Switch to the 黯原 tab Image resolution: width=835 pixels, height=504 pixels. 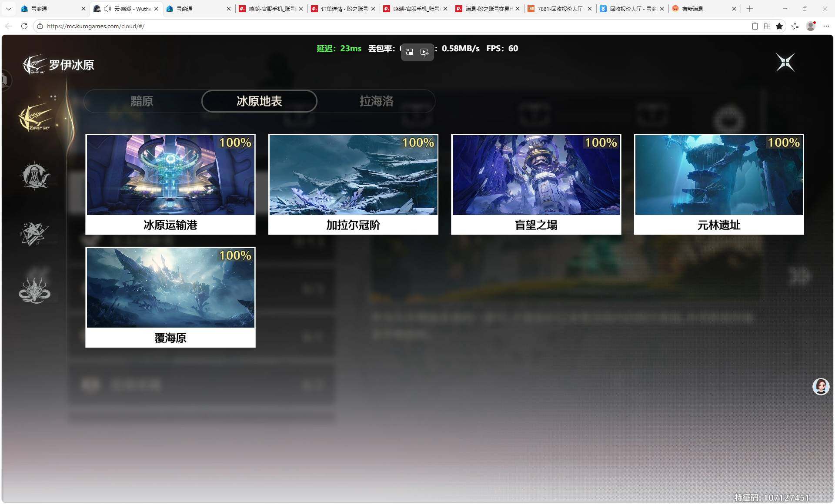click(x=142, y=101)
